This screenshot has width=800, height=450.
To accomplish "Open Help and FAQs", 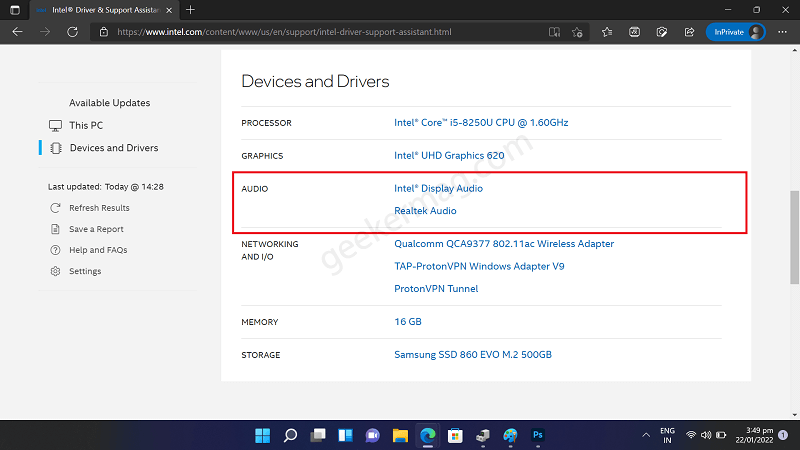I will [98, 250].
